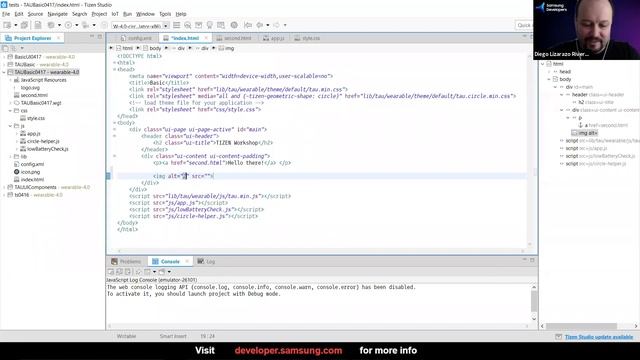
Task: Click the Last Edit Location icon
Action: click(248, 25)
